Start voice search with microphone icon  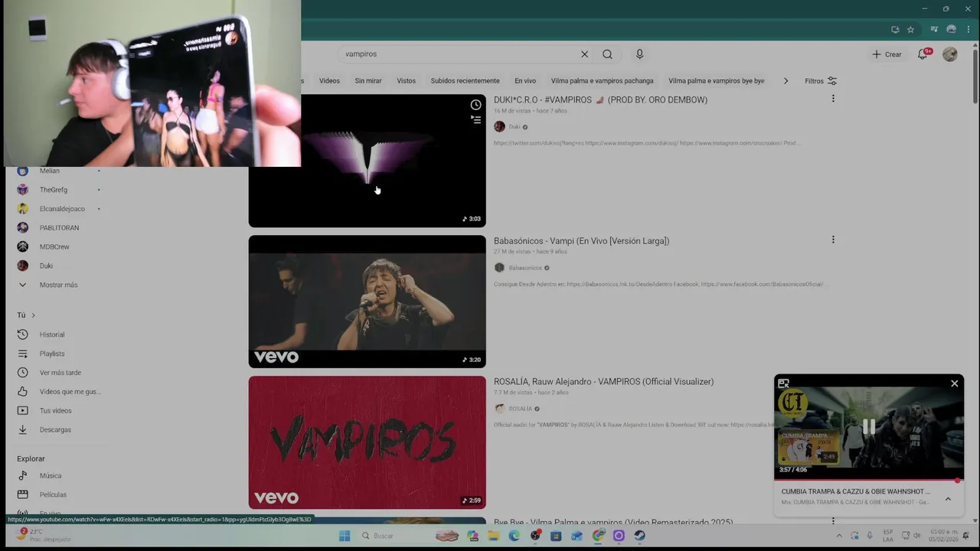pyautogui.click(x=639, y=54)
